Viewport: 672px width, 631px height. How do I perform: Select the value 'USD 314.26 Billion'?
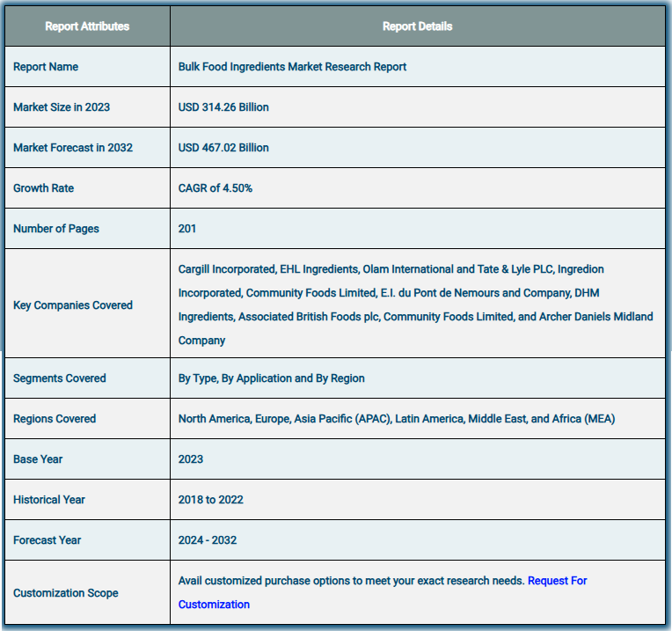(223, 107)
